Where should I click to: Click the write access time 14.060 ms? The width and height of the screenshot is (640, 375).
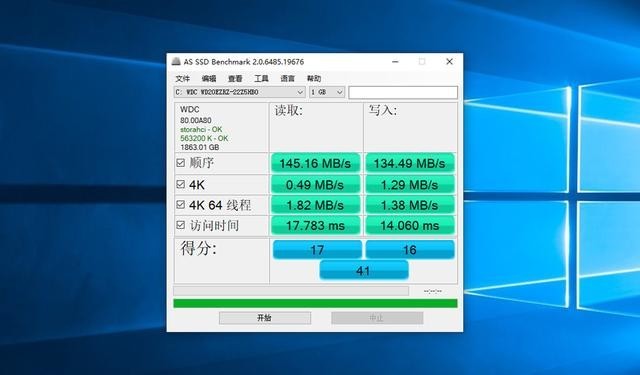(x=409, y=225)
